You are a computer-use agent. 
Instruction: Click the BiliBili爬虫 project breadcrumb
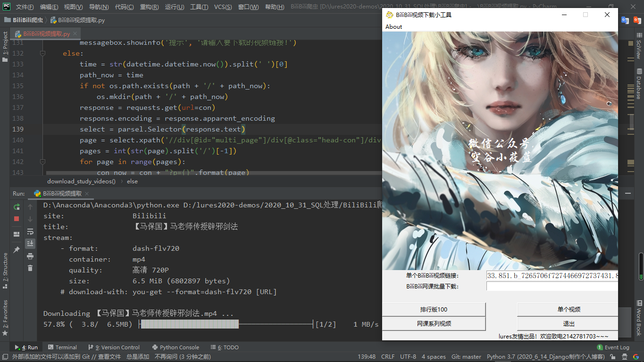(x=23, y=20)
